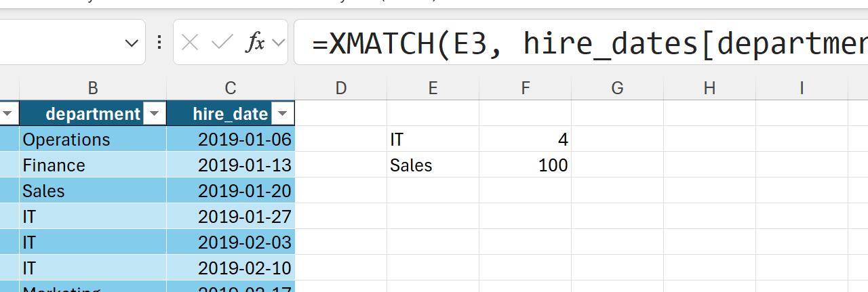Click the Insert Function fx icon
The image size is (868, 292).
tap(255, 43)
